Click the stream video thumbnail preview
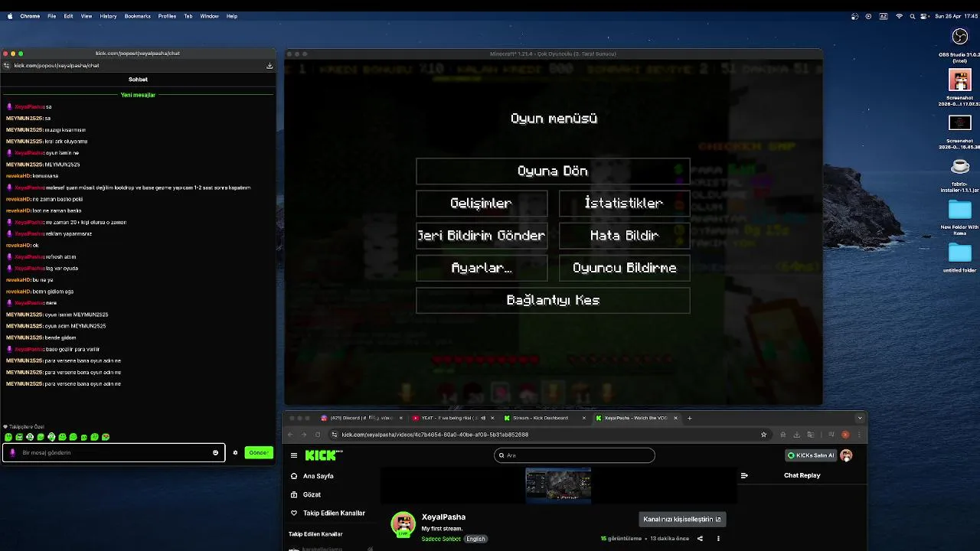Screen dimensions: 980x551 coord(558,486)
